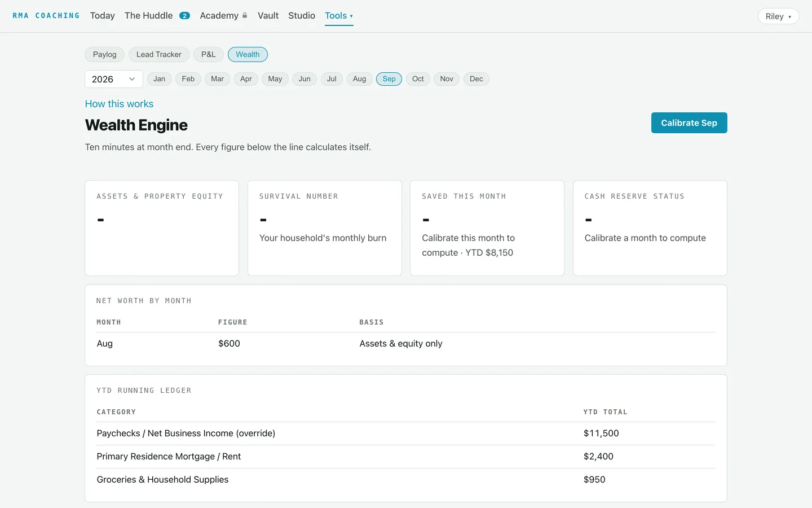Pick the Oct month pill
Viewport: 812px width, 508px height.
coord(418,79)
